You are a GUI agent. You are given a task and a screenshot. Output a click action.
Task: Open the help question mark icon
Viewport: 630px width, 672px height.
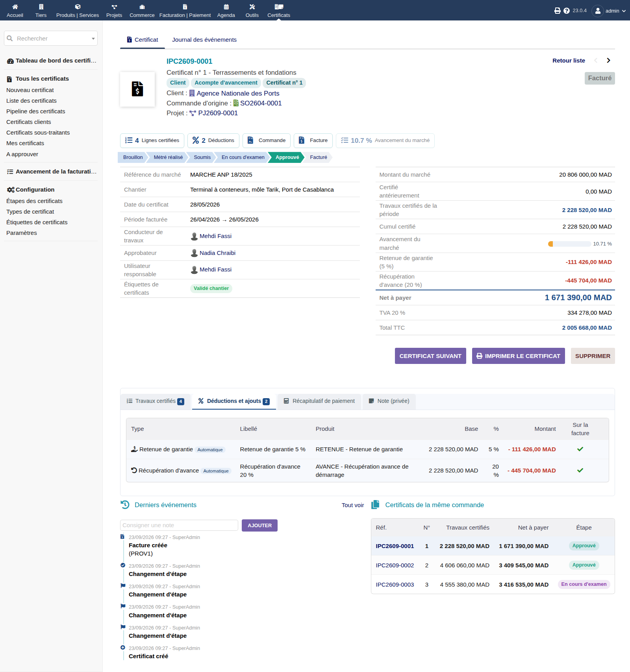click(567, 11)
